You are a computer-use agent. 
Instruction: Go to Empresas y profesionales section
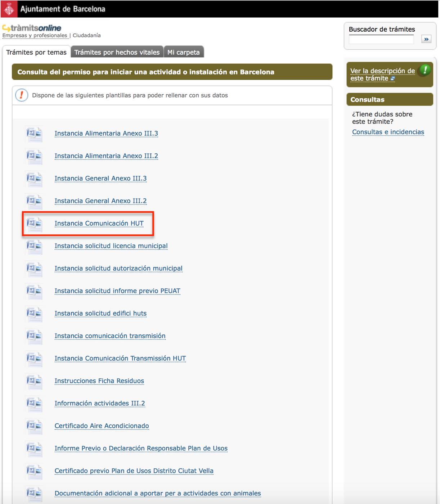tap(35, 35)
